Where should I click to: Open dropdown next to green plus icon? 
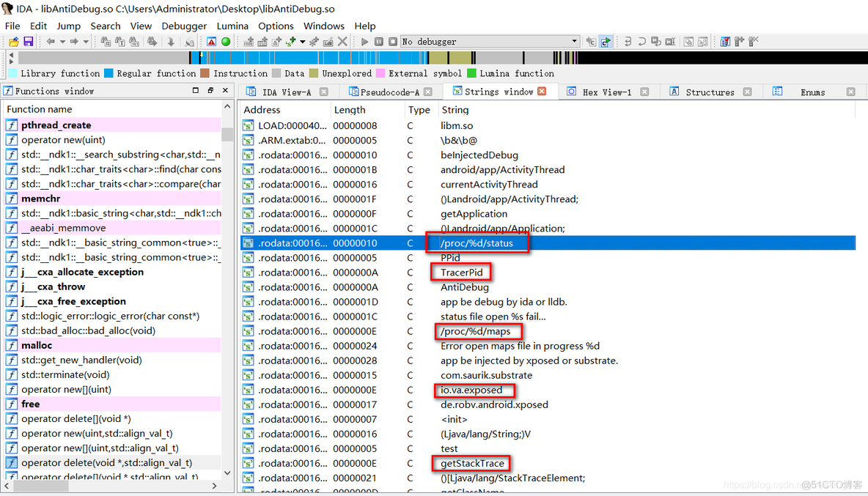coord(303,42)
